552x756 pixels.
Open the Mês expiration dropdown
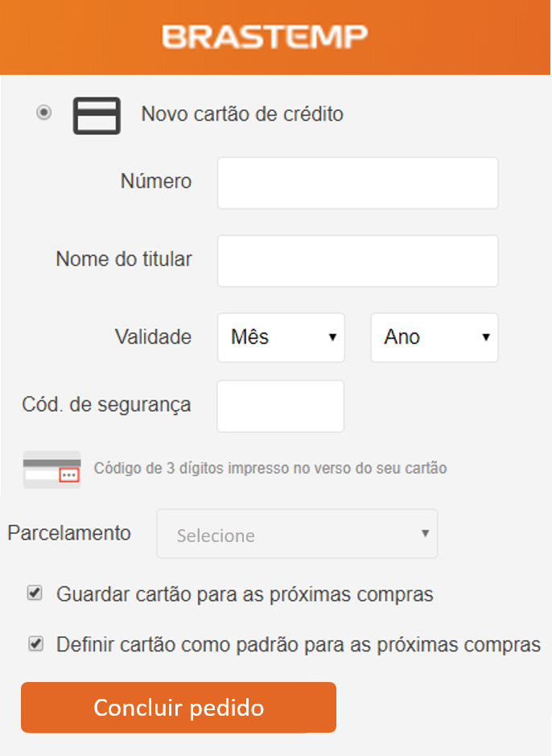281,338
